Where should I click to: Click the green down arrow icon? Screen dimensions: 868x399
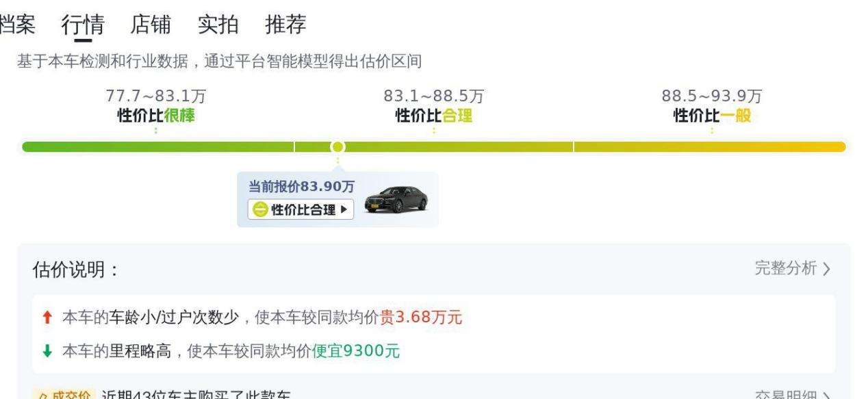point(47,352)
